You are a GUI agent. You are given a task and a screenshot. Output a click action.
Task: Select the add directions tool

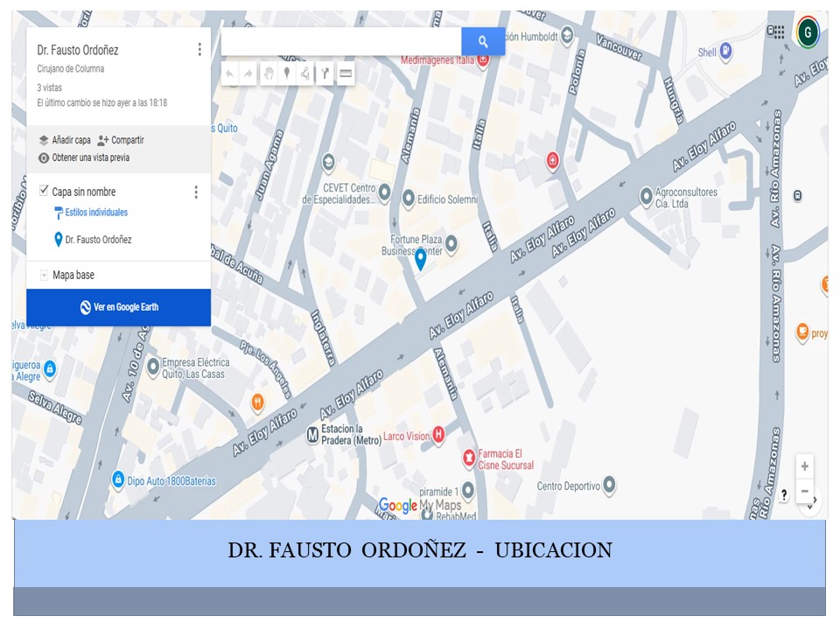[x=325, y=73]
